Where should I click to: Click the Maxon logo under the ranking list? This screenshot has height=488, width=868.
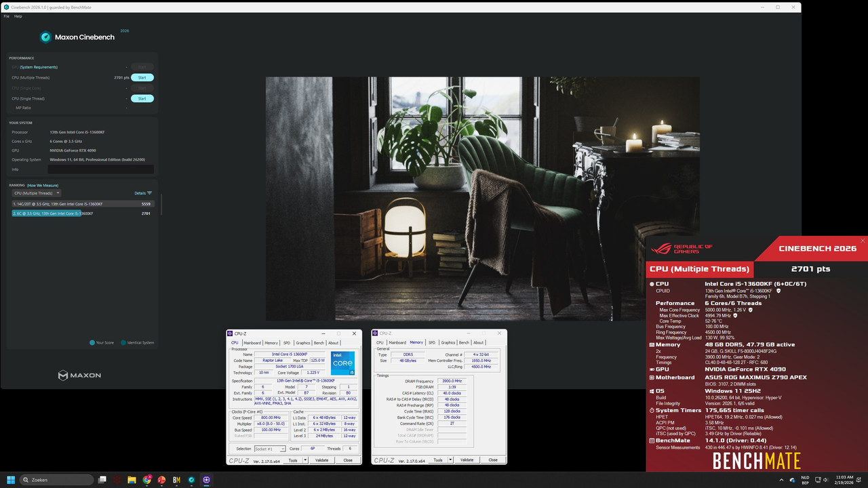point(79,375)
